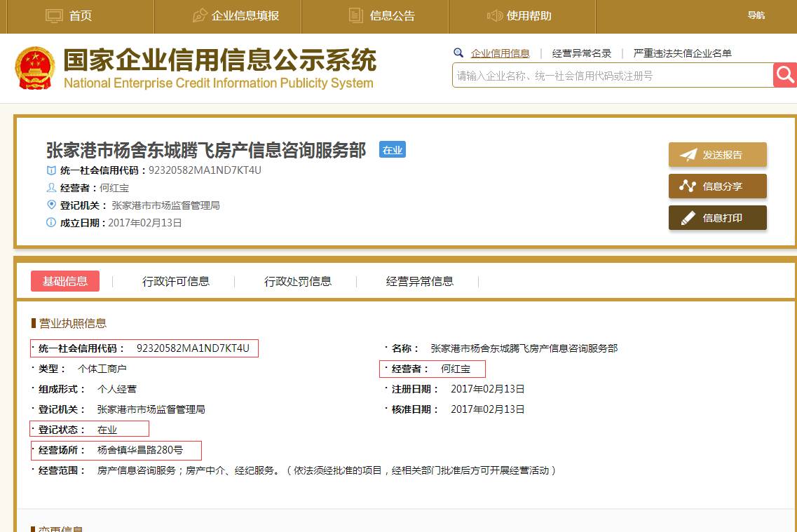Click the location pin icon beside 登记机关
The image size is (797, 532).
pos(51,205)
